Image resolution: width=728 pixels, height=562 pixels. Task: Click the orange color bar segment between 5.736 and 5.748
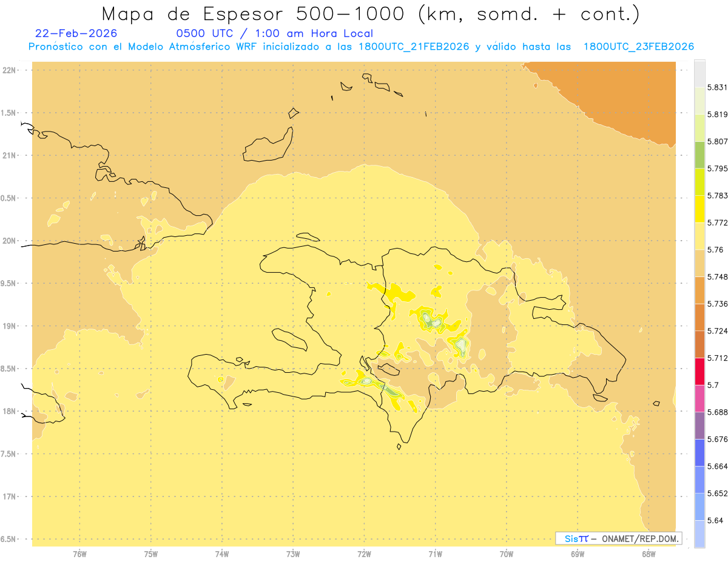pyautogui.click(x=699, y=290)
